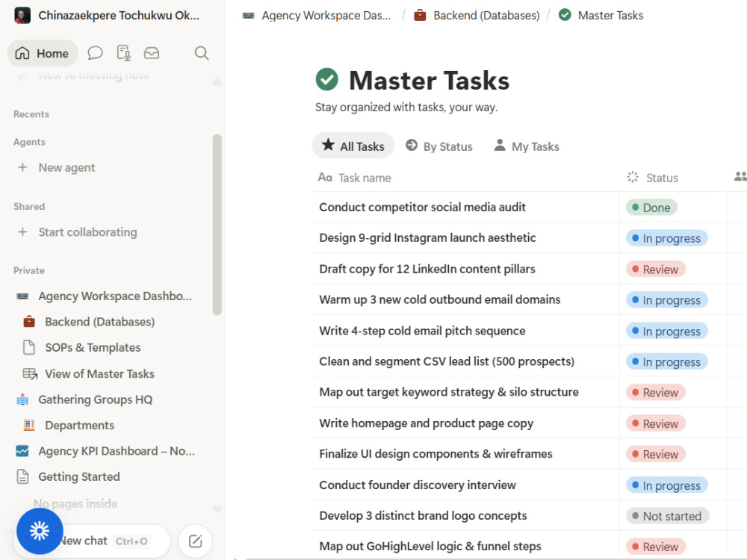747x560 pixels.
Task: Collapse the Private sidebar section
Action: point(28,270)
